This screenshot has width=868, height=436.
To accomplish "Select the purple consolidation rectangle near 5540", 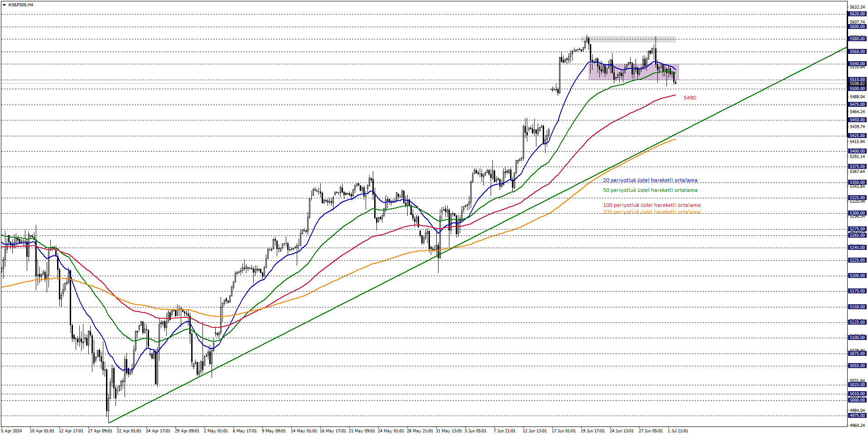I will click(x=634, y=72).
